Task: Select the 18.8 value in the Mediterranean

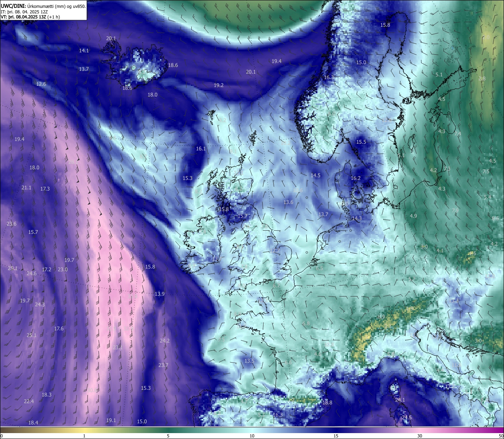Action: (327, 402)
